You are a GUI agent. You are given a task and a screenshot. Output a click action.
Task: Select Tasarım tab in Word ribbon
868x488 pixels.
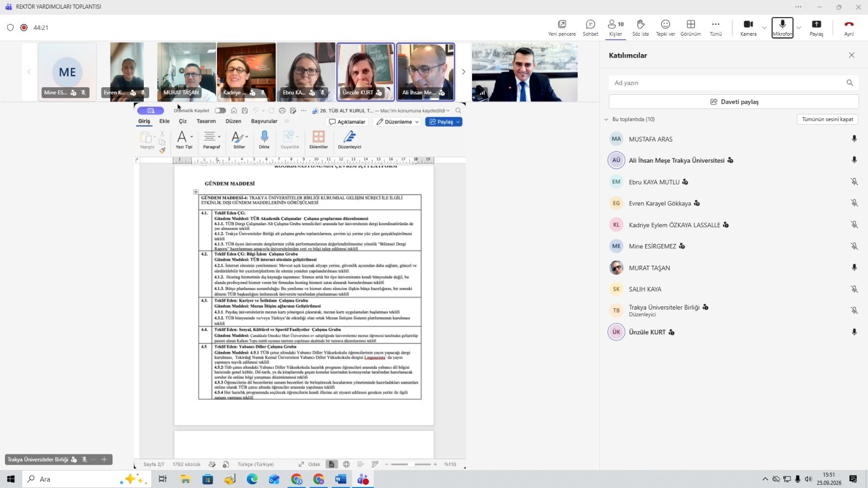(206, 121)
